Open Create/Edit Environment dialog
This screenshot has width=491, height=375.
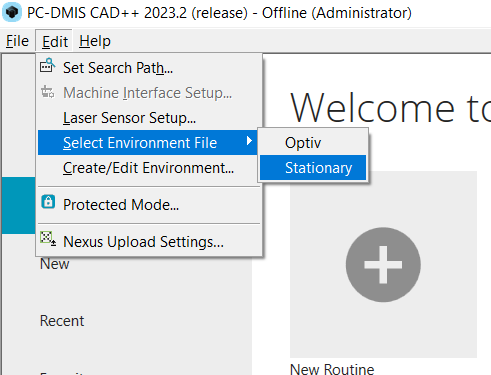click(x=149, y=168)
